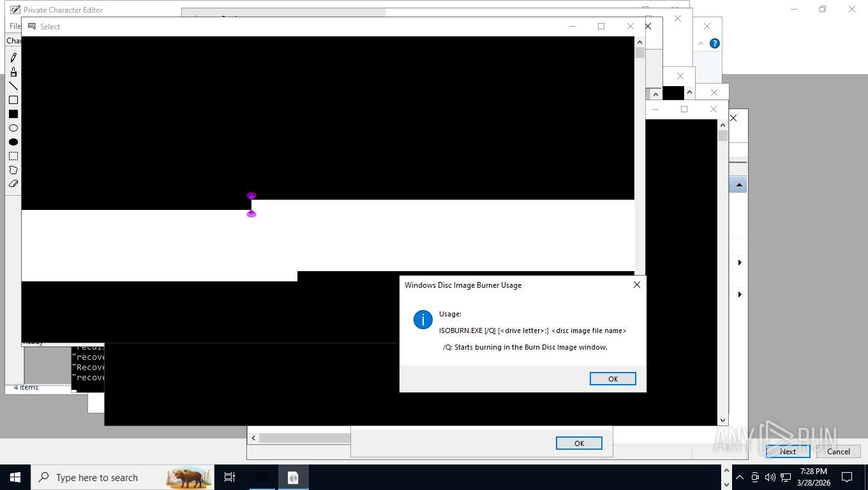Open Task View on the taskbar
This screenshot has height=490, width=868.
(230, 477)
